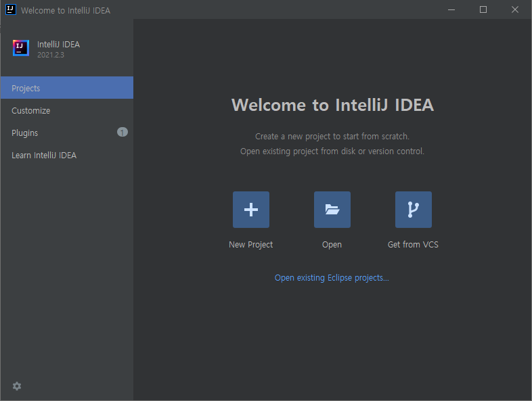Switch to the Customize tab
Viewport: 532px width, 401px height.
(67, 110)
